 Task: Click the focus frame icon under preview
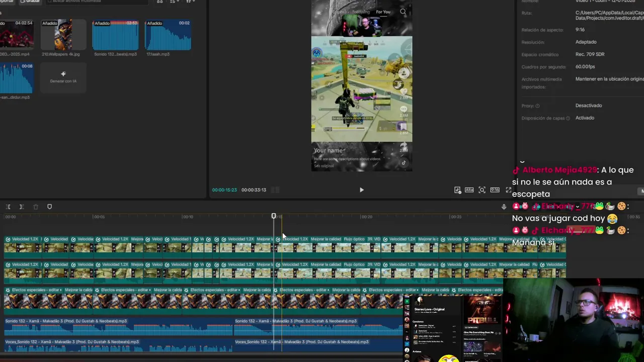[x=482, y=190]
